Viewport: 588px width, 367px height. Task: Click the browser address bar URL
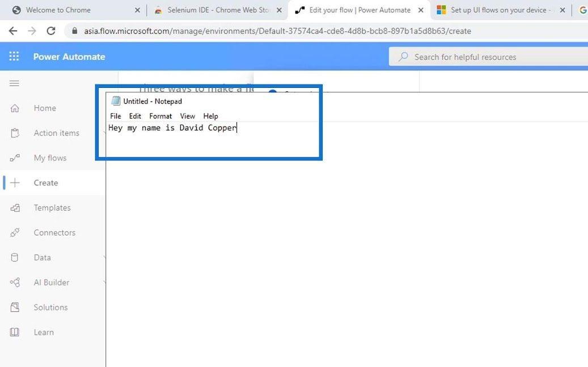(277, 31)
